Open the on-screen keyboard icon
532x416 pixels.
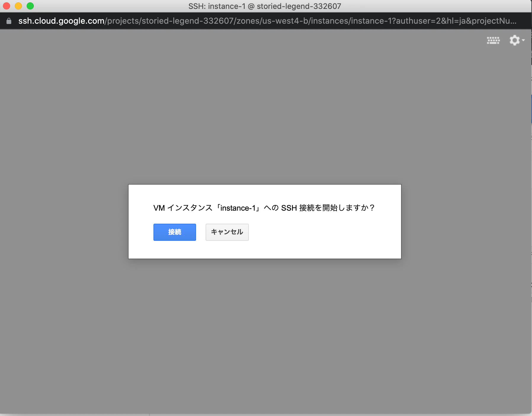point(493,40)
